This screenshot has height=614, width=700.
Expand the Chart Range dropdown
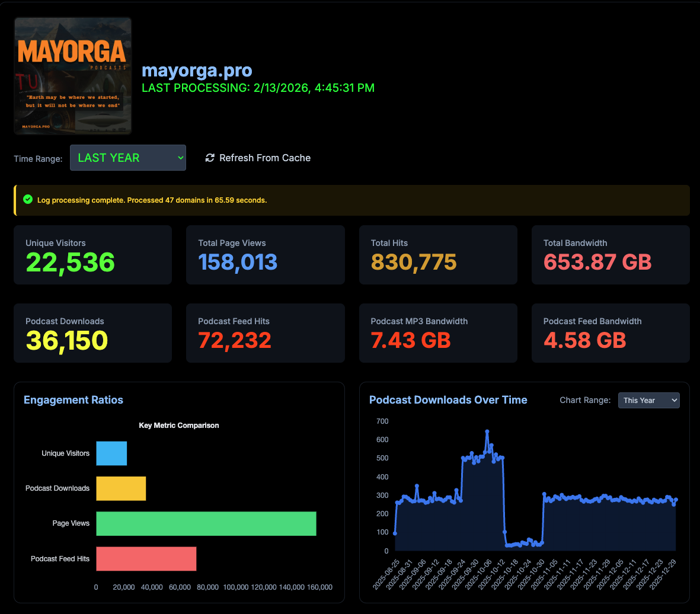pos(648,401)
